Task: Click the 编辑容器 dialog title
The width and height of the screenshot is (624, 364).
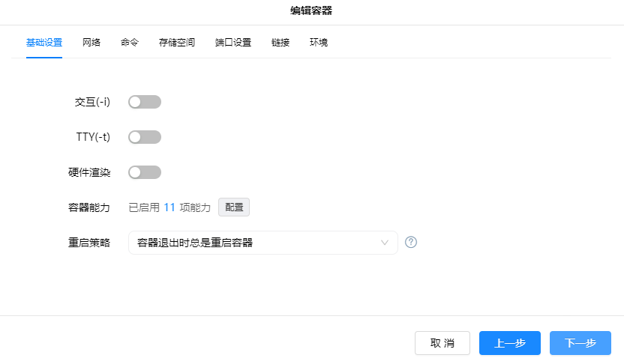Action: point(311,10)
